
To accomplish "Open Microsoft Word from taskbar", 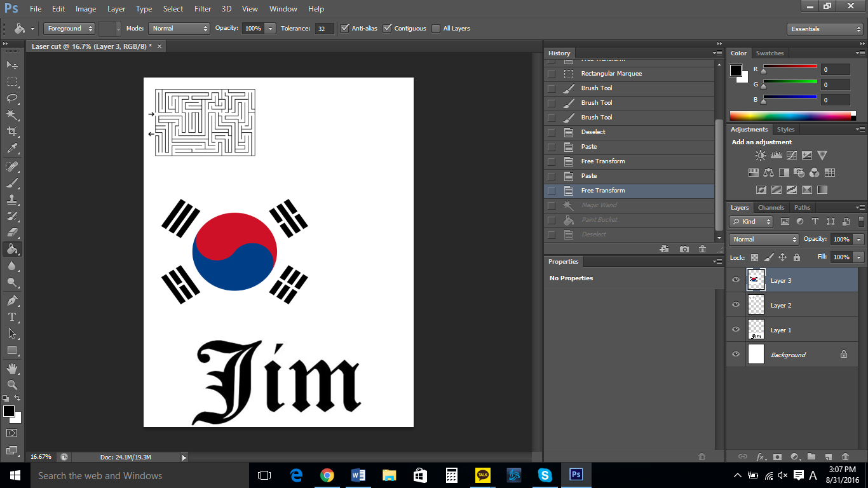I will coord(358,475).
